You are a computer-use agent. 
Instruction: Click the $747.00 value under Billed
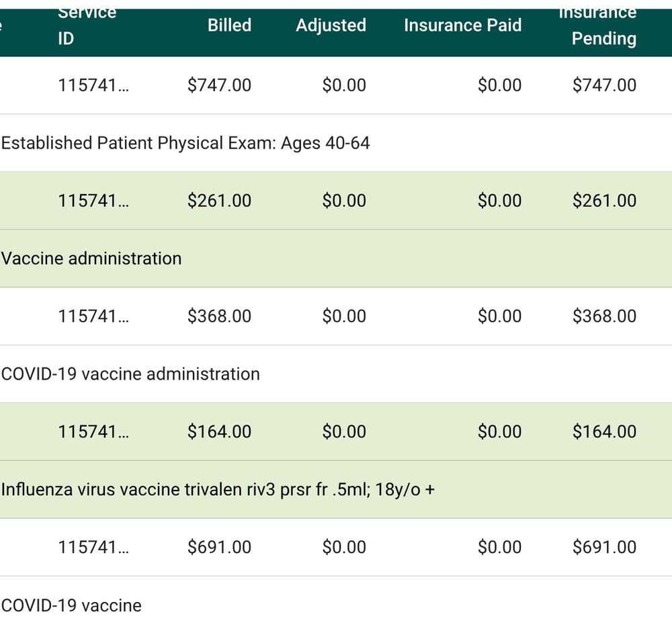tap(219, 85)
